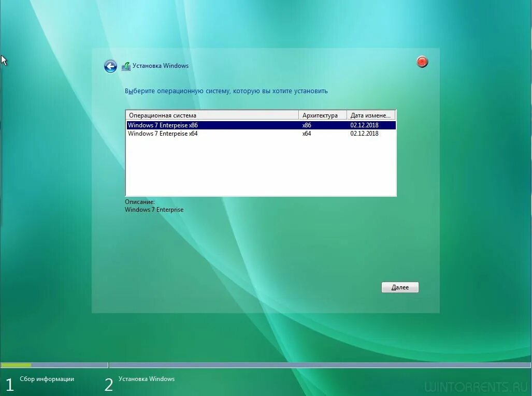
Task: Sort by the Архитектура column header
Action: pyautogui.click(x=323, y=115)
